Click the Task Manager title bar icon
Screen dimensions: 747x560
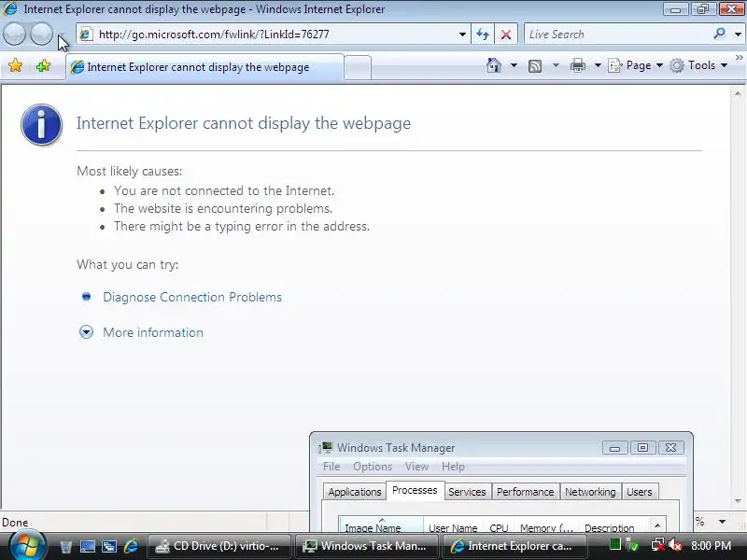tap(325, 447)
